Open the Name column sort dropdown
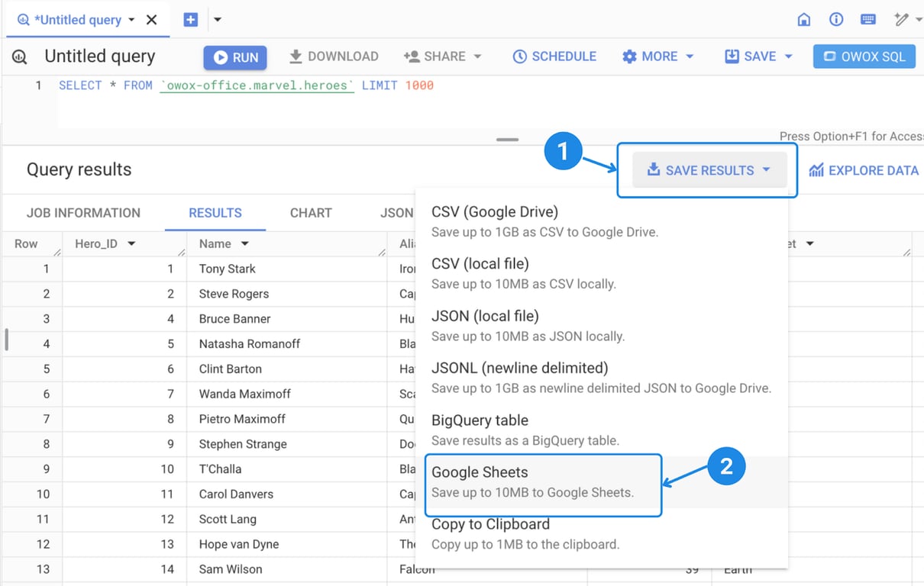This screenshot has height=586, width=924. (245, 244)
